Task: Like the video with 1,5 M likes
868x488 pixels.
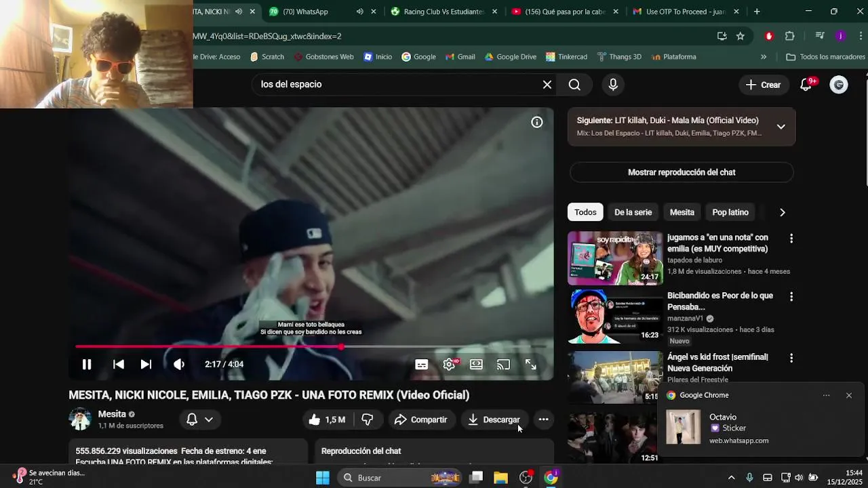Action: (x=327, y=420)
